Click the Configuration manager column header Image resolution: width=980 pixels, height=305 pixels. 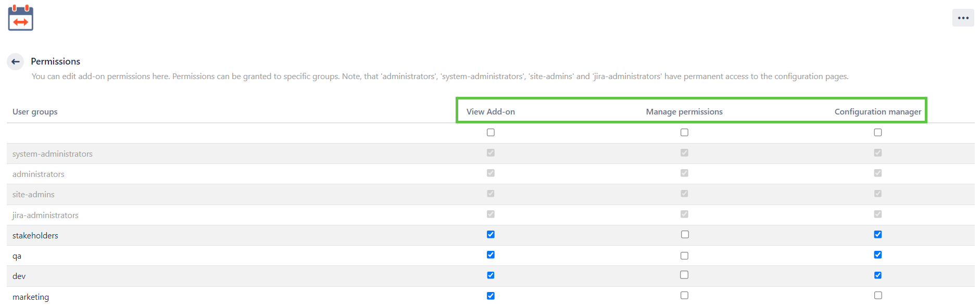pos(877,112)
